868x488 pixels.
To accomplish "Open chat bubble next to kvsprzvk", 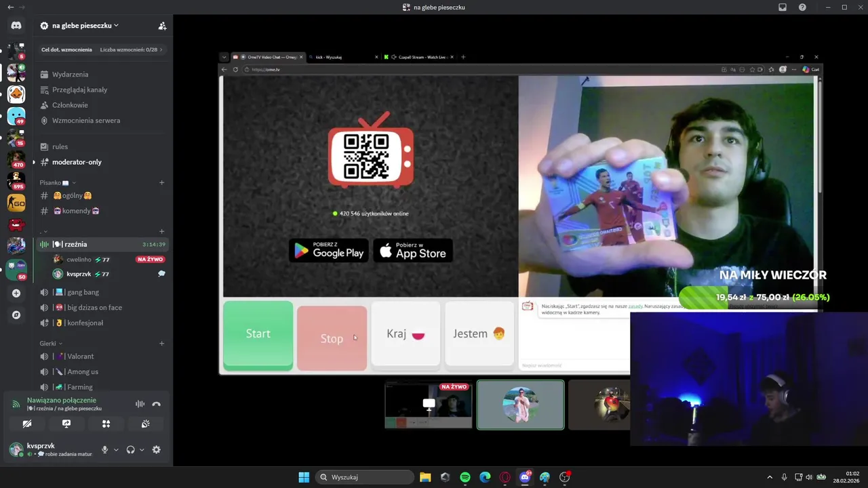I will pos(161,274).
